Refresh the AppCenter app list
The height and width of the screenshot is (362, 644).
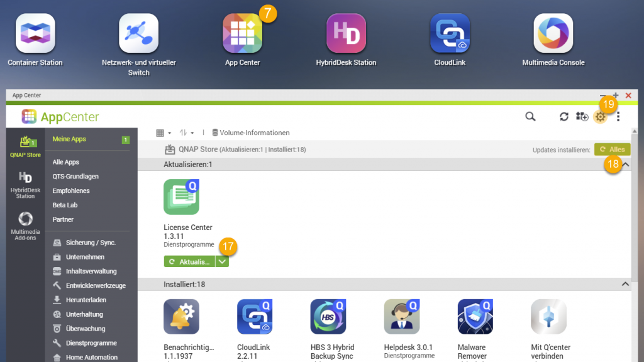(x=564, y=116)
